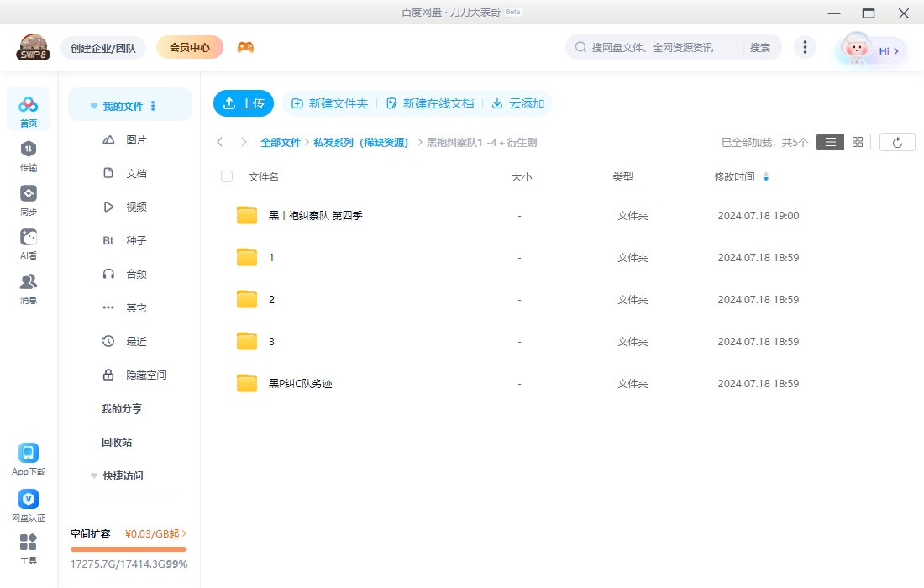924x588 pixels.
Task: Select file name 黑P纠C队劣迹
Action: point(301,384)
